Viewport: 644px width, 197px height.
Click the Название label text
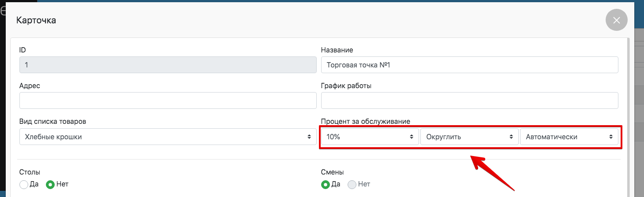click(337, 50)
